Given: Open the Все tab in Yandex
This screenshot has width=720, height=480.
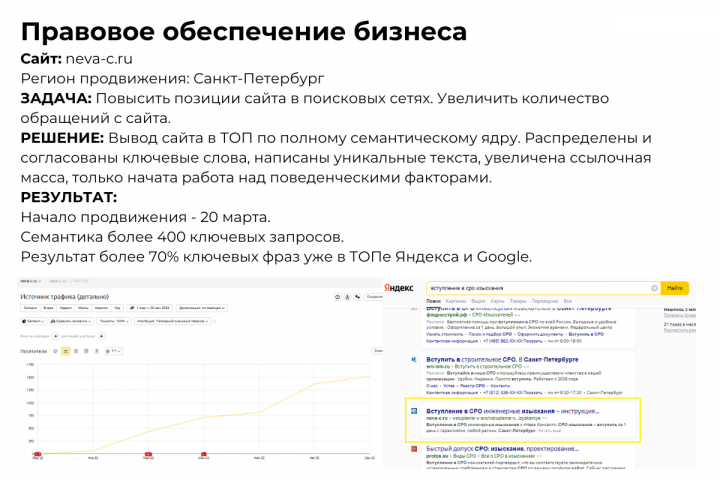Looking at the screenshot, I should tap(568, 301).
